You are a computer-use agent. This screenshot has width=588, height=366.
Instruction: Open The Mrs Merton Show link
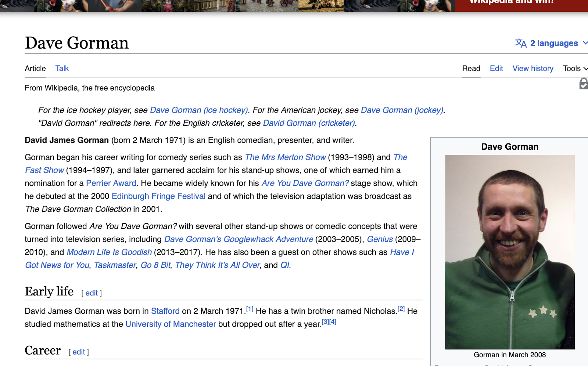coord(285,157)
